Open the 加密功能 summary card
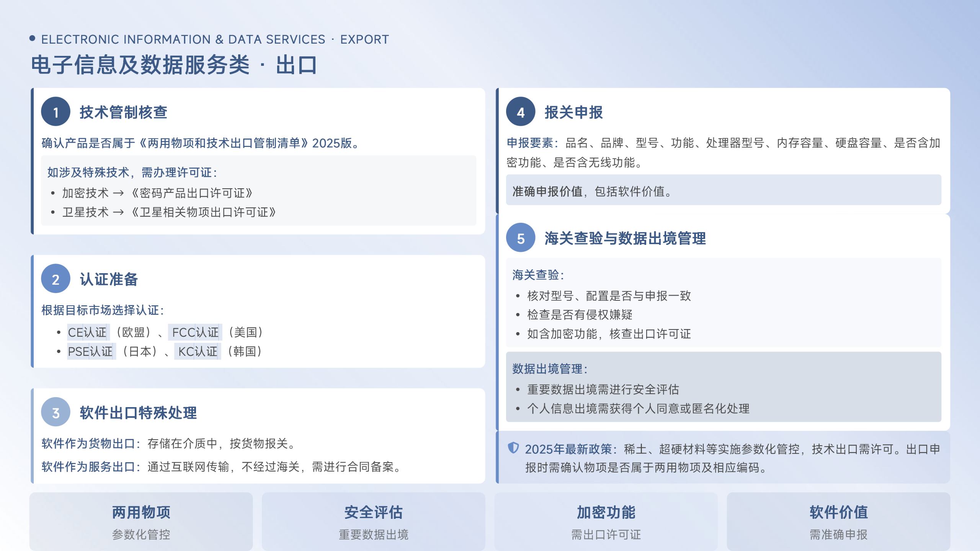The height and width of the screenshot is (551, 980). (x=606, y=521)
